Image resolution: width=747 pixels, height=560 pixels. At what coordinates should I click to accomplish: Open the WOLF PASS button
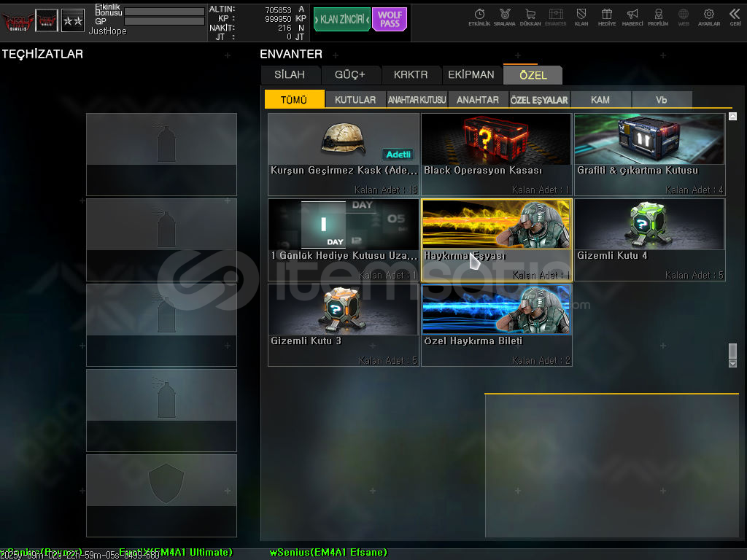point(390,20)
